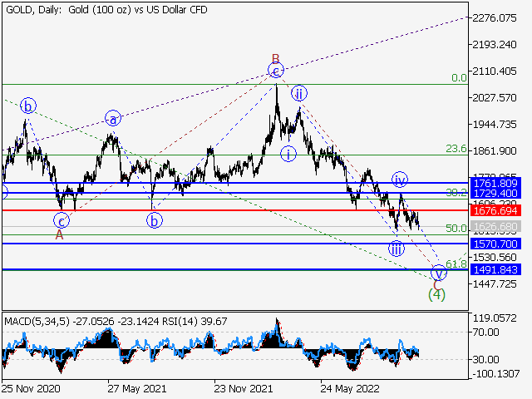This screenshot has width=532, height=399.
Task: Select the circled c label above red A
Action: pos(62,221)
